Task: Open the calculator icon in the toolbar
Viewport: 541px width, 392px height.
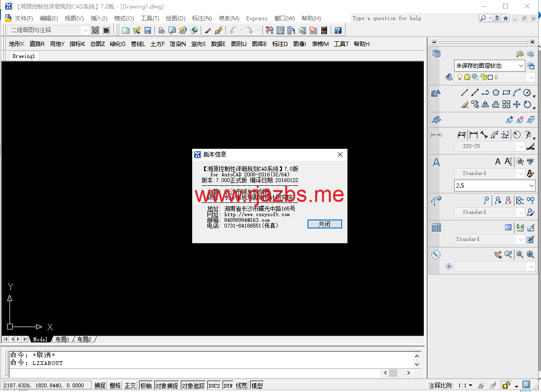Action: (x=324, y=30)
